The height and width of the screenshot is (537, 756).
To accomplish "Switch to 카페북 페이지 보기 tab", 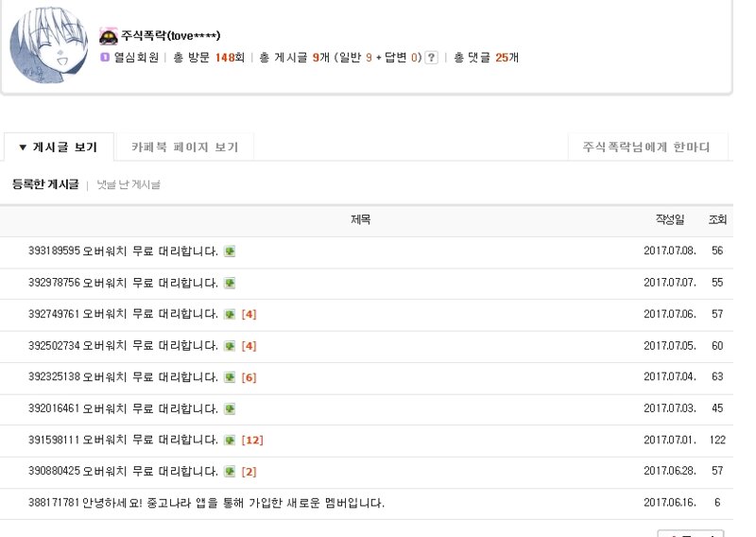I will tap(185, 147).
